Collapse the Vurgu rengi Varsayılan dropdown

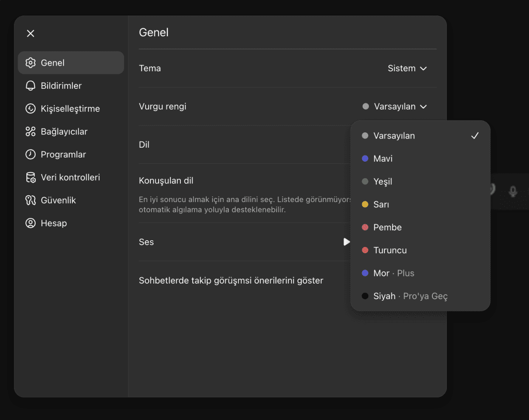pos(395,106)
